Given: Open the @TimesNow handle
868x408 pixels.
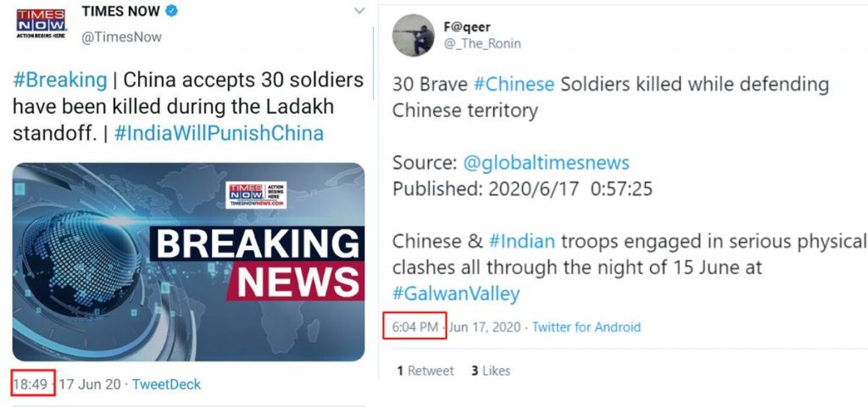Looking at the screenshot, I should (121, 37).
